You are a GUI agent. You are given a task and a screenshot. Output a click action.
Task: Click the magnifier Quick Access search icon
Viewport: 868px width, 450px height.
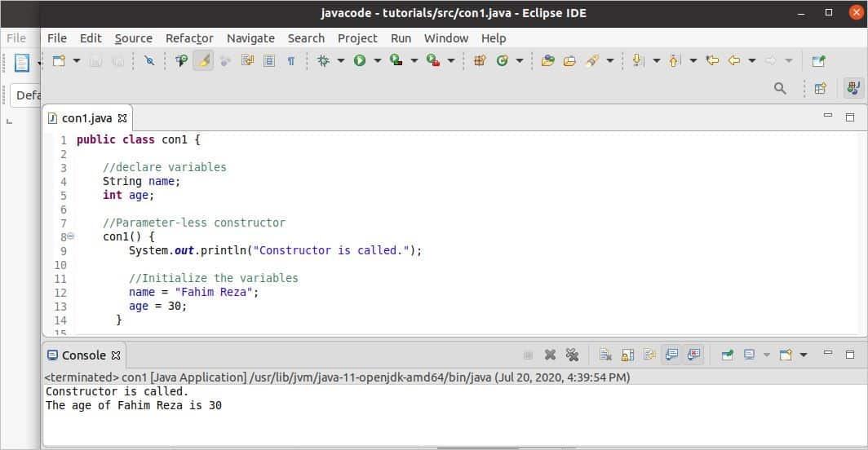click(x=780, y=89)
